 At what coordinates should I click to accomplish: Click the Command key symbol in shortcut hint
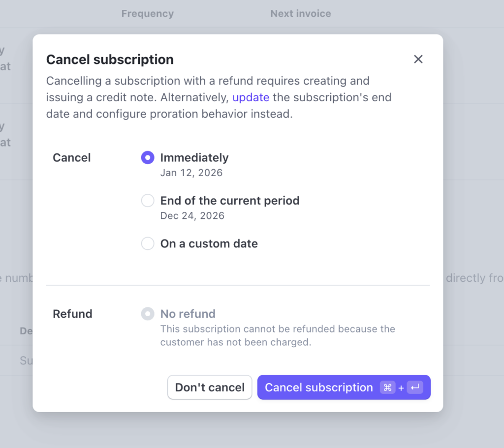point(387,388)
